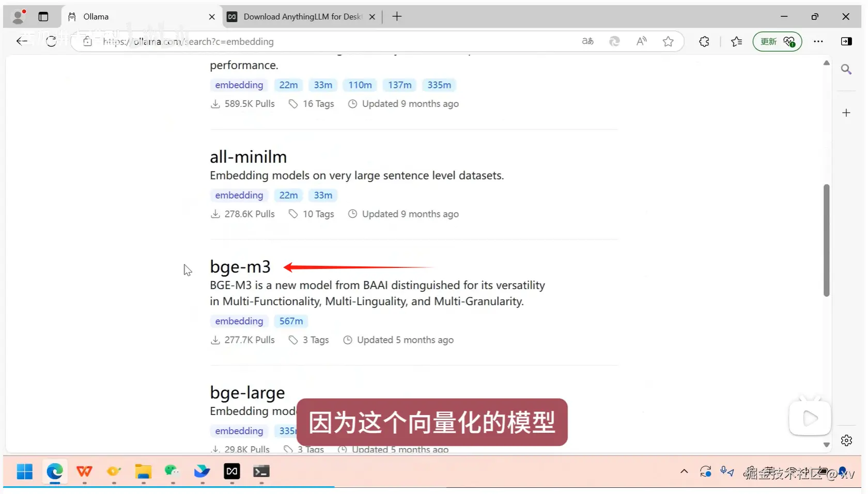Click the browser back arrow

[22, 41]
